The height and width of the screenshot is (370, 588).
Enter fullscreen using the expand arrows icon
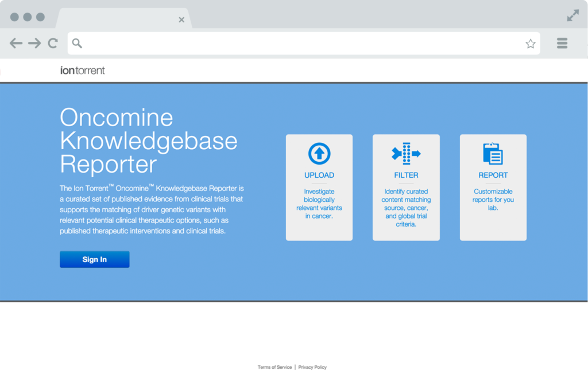tap(572, 16)
